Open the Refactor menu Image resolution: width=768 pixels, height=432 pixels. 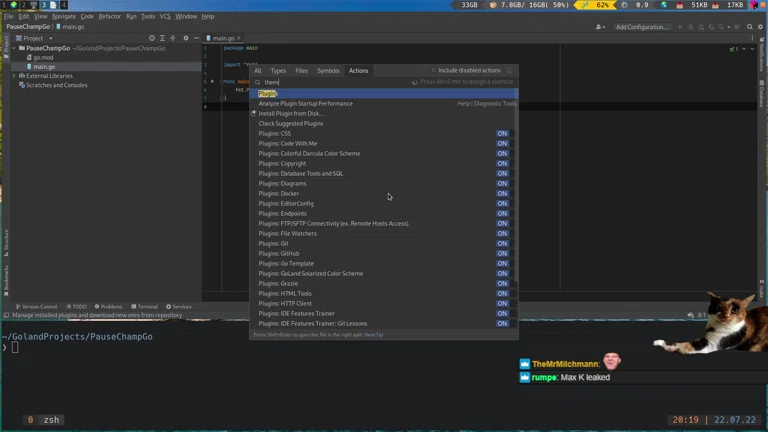pos(109,16)
